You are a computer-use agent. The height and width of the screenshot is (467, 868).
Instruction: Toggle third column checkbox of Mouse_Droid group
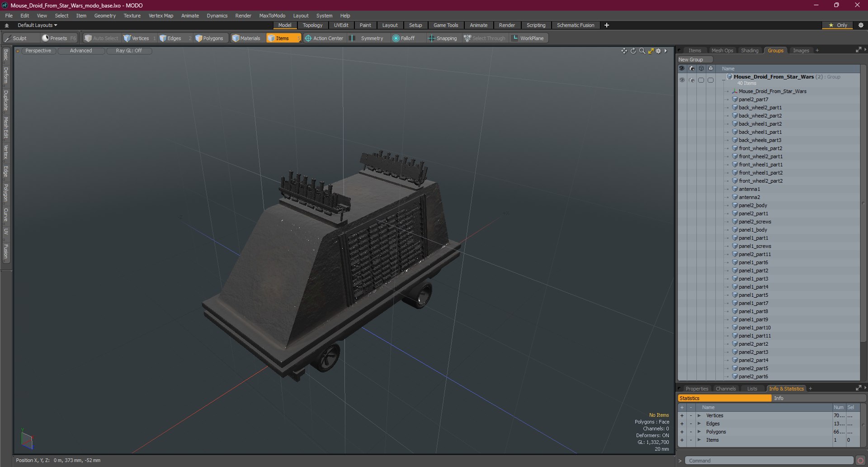pyautogui.click(x=701, y=80)
